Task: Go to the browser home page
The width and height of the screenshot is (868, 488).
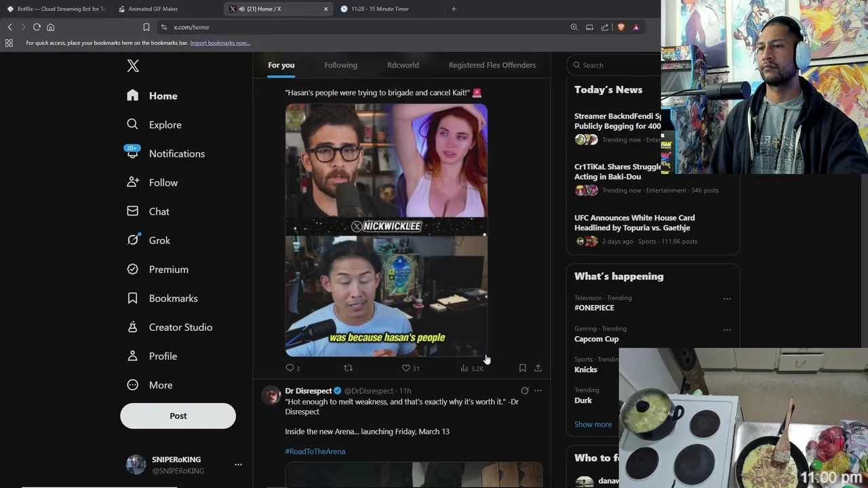Action: tap(50, 27)
